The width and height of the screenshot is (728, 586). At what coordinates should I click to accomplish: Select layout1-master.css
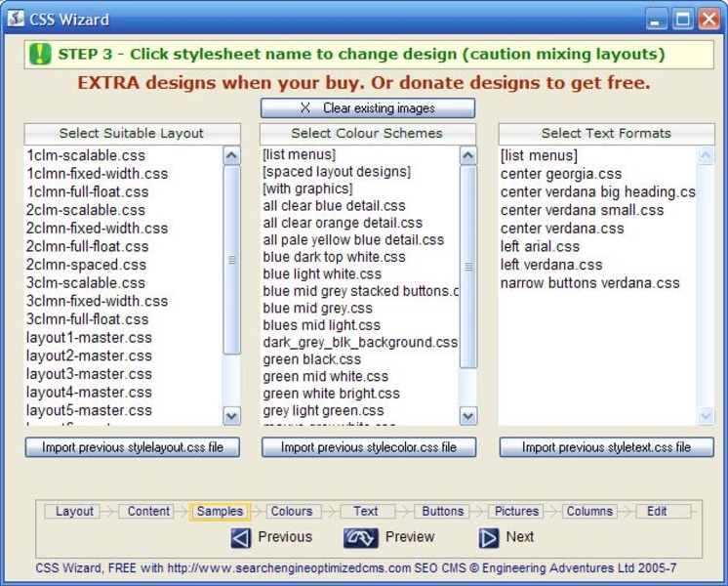point(89,337)
